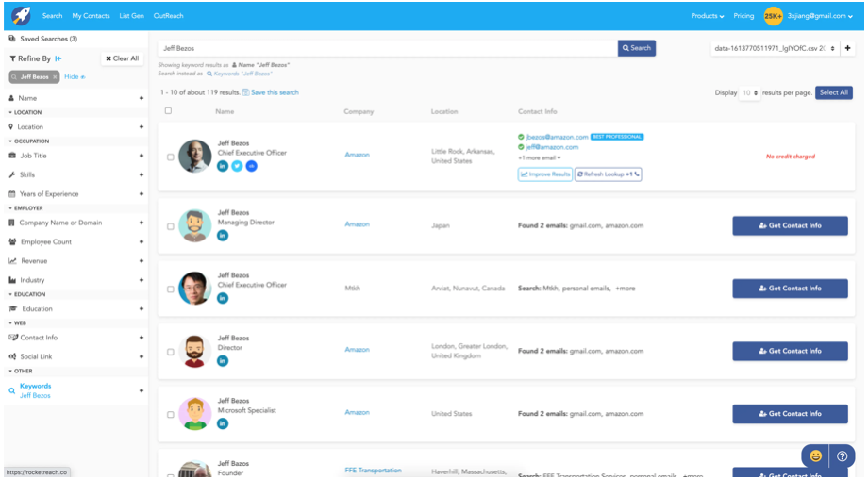868x496 pixels.
Task: Select all results checkbox in header
Action: tap(168, 110)
